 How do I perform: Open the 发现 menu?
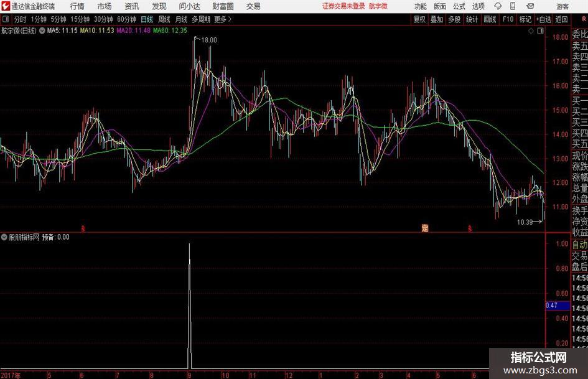click(159, 6)
